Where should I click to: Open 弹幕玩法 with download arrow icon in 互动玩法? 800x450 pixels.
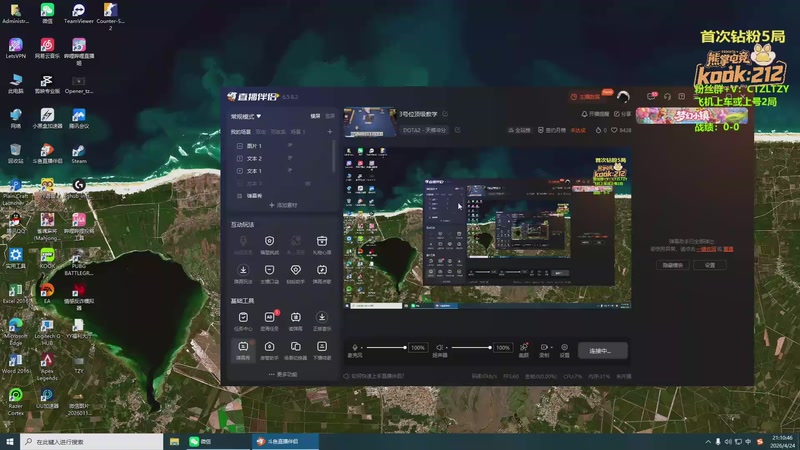pos(243,273)
